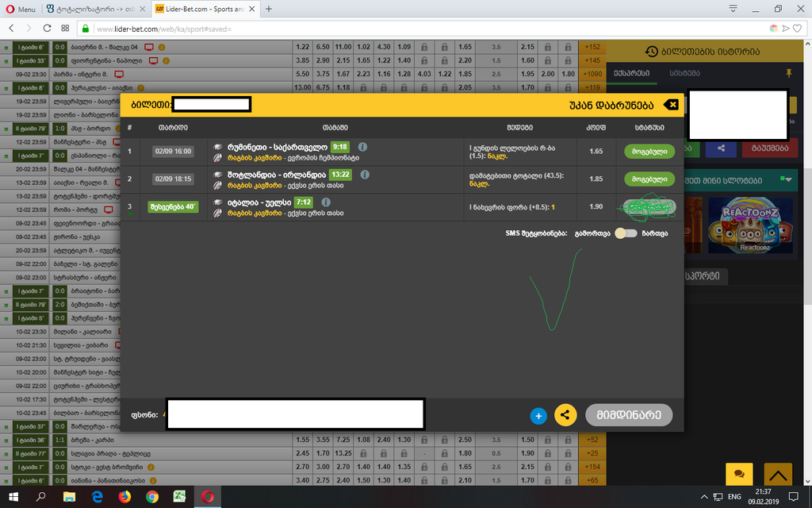Launch Excel from the taskbar
The image size is (812, 508).
[x=180, y=497]
